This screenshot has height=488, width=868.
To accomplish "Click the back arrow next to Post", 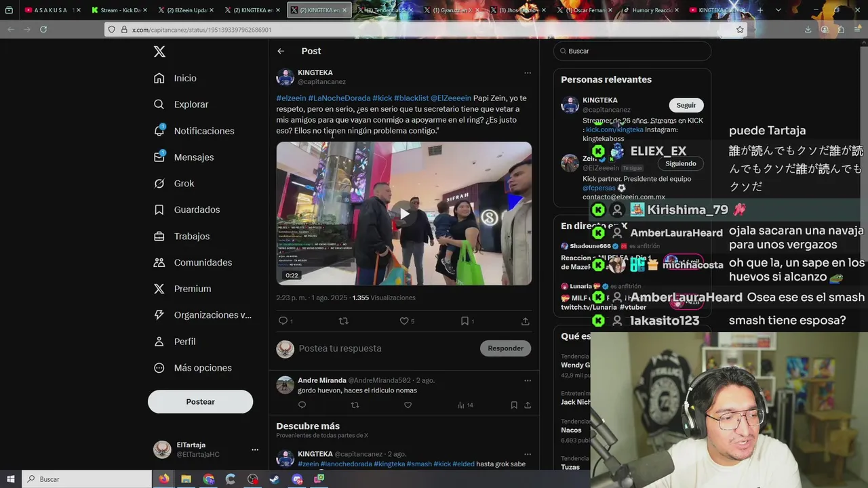I will coord(281,51).
